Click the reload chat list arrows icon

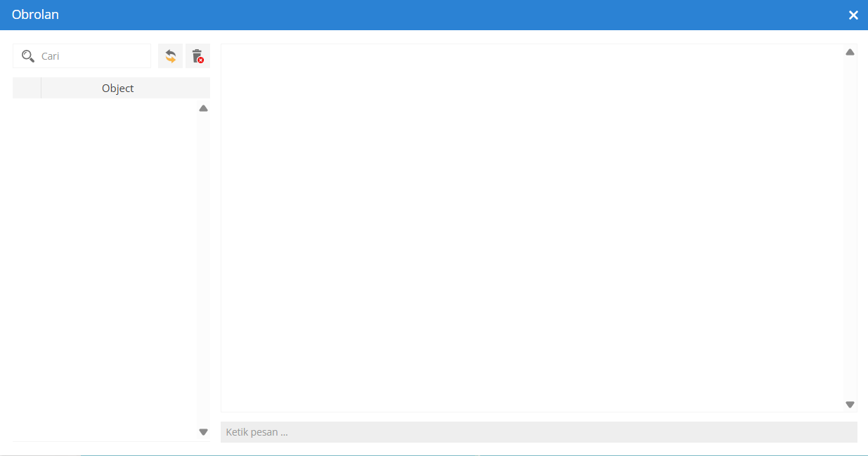(170, 56)
